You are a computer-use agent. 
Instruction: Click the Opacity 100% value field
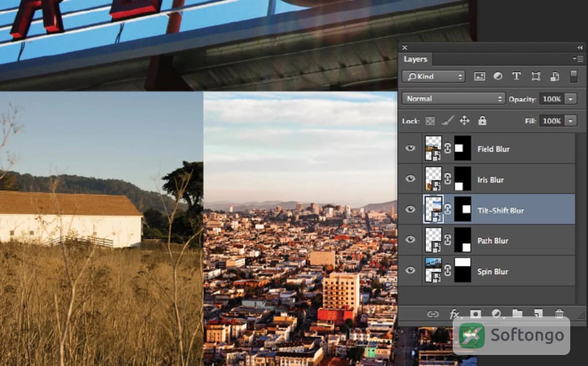coord(552,99)
